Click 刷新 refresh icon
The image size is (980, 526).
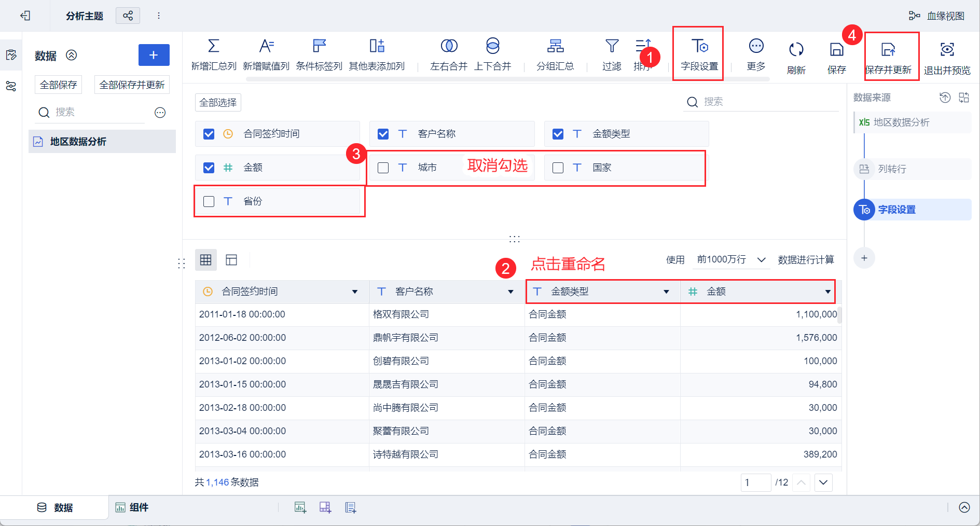[796, 50]
